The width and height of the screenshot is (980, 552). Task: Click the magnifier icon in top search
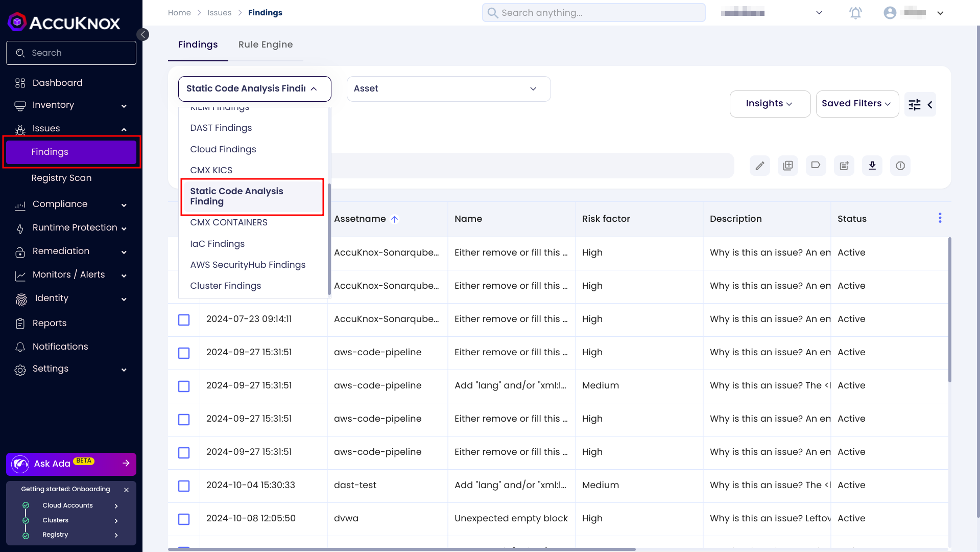(492, 13)
